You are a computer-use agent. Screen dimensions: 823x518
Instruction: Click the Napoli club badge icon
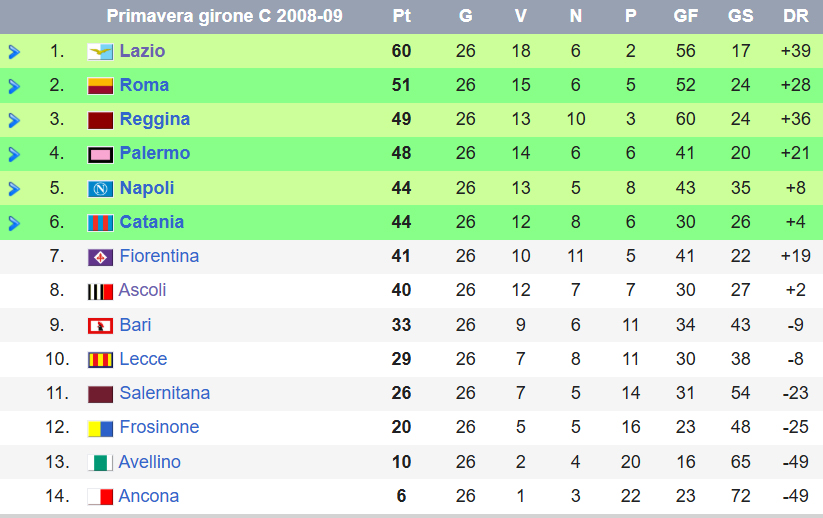pos(100,189)
